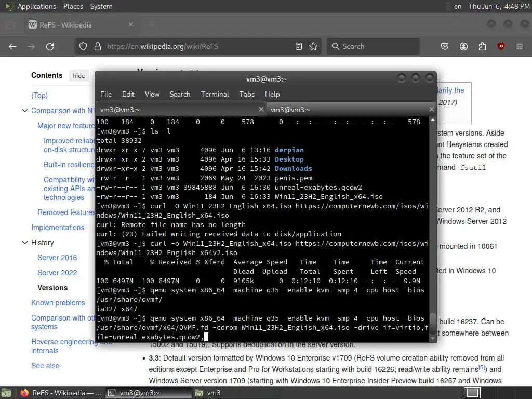Click the Desktop directory name in terminal
This screenshot has height=399, width=532.
point(289,159)
